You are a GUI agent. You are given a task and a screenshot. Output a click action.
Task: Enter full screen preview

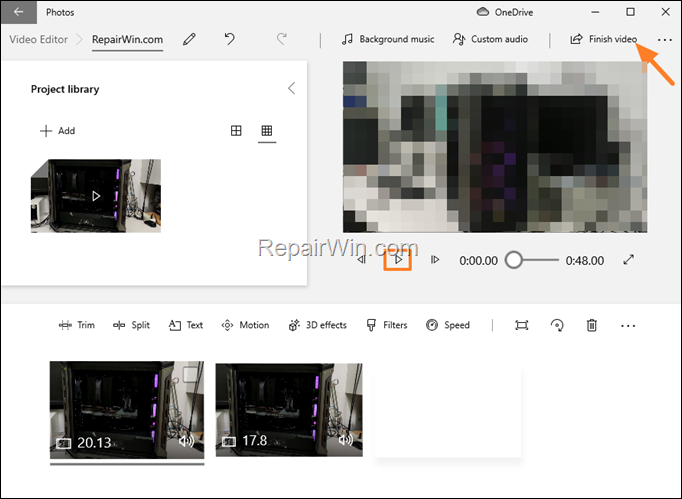coord(629,260)
